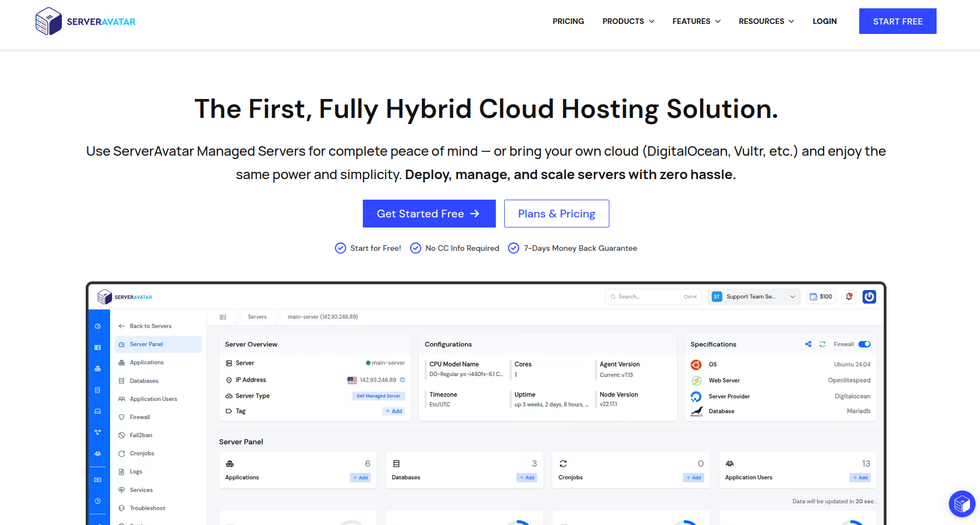Click the blue power icon in dashboard
This screenshot has width=980, height=525.
(869, 296)
